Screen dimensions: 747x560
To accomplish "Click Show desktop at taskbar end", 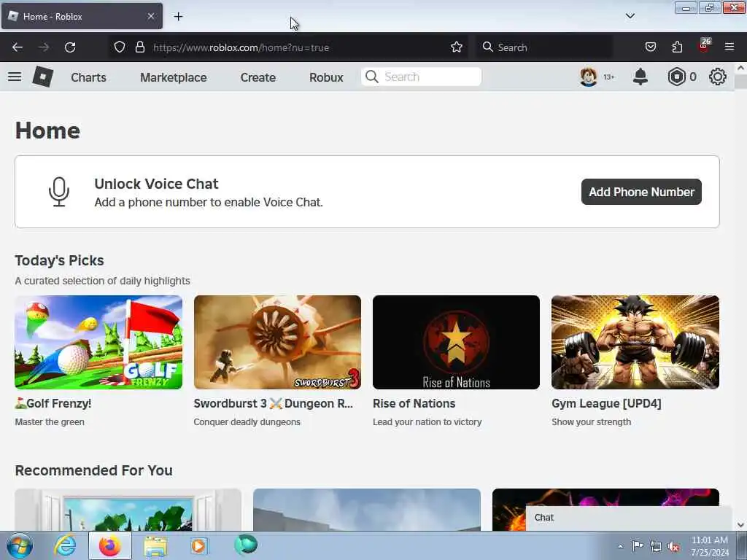I will pos(742,546).
